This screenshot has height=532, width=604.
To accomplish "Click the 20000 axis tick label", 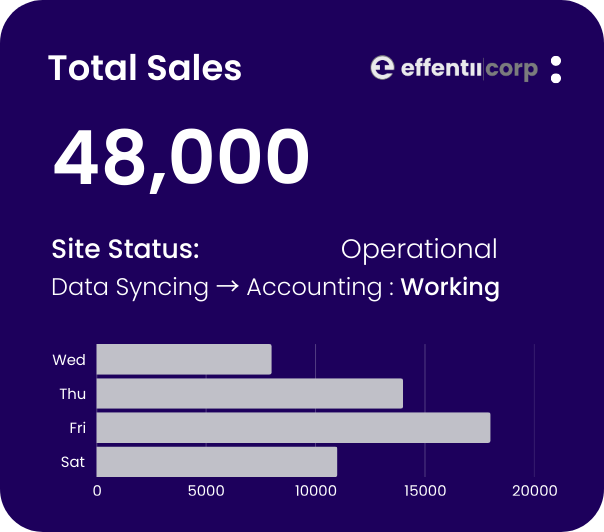I will pyautogui.click(x=534, y=491).
